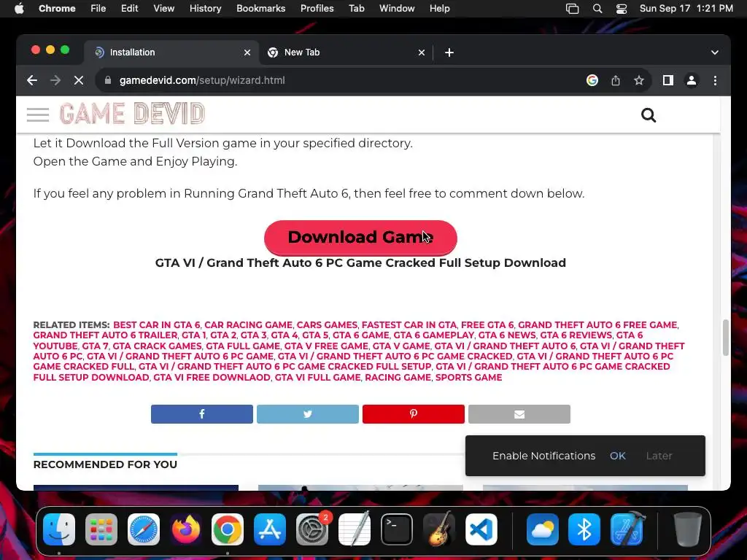Share on Facebook button

202,414
